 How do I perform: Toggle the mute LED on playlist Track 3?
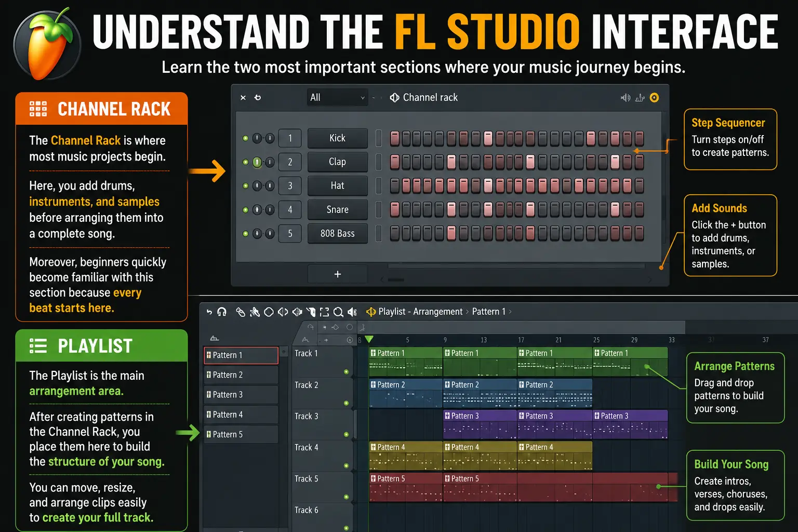346,434
